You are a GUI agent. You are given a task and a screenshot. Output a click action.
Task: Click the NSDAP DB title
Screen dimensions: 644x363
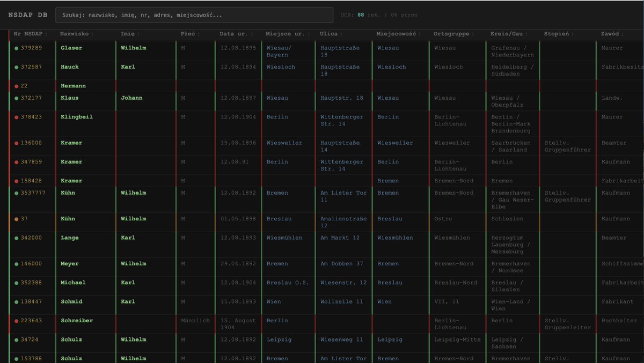pos(28,15)
